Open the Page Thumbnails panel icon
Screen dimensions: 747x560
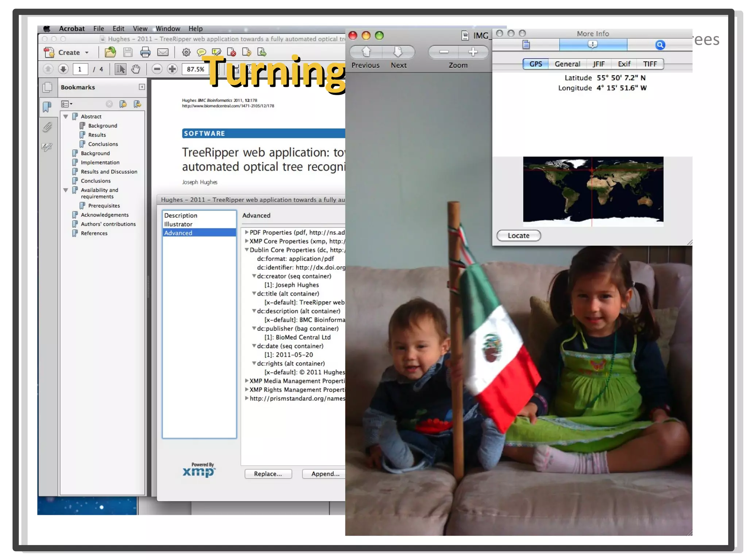pos(47,87)
